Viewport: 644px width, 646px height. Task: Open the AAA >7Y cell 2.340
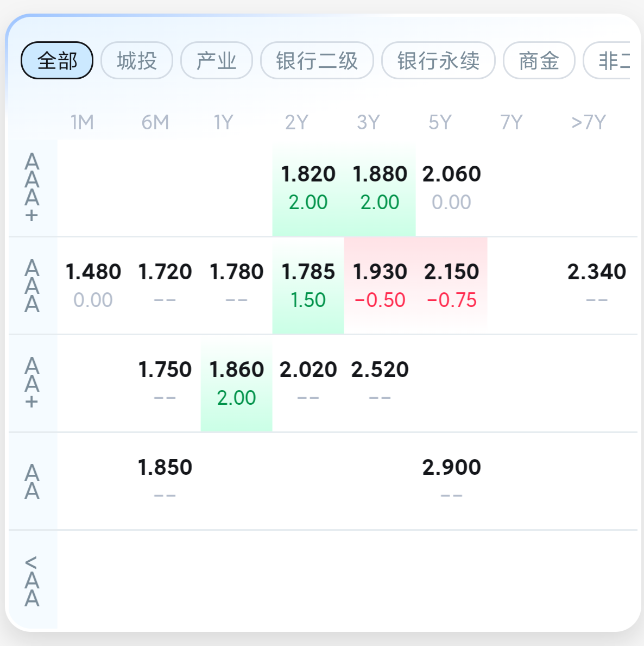(597, 285)
